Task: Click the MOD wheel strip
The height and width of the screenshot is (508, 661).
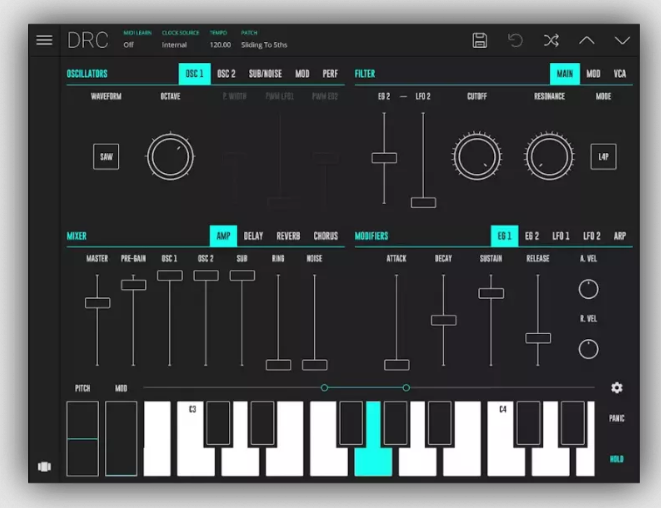Action: point(121,439)
